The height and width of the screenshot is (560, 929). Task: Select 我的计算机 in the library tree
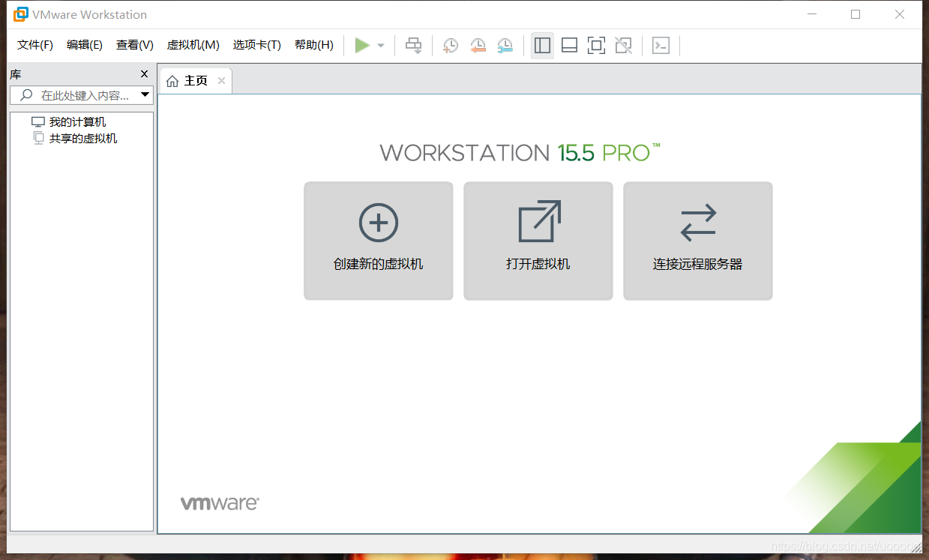77,121
